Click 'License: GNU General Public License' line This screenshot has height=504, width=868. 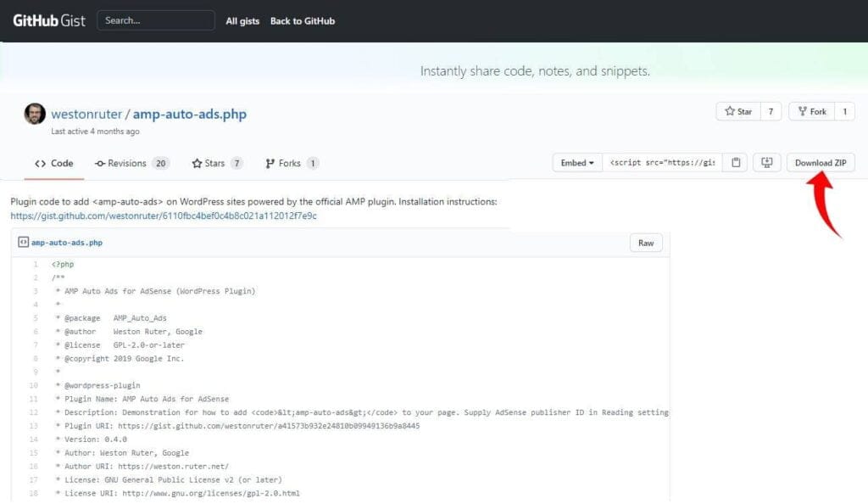[169, 479]
